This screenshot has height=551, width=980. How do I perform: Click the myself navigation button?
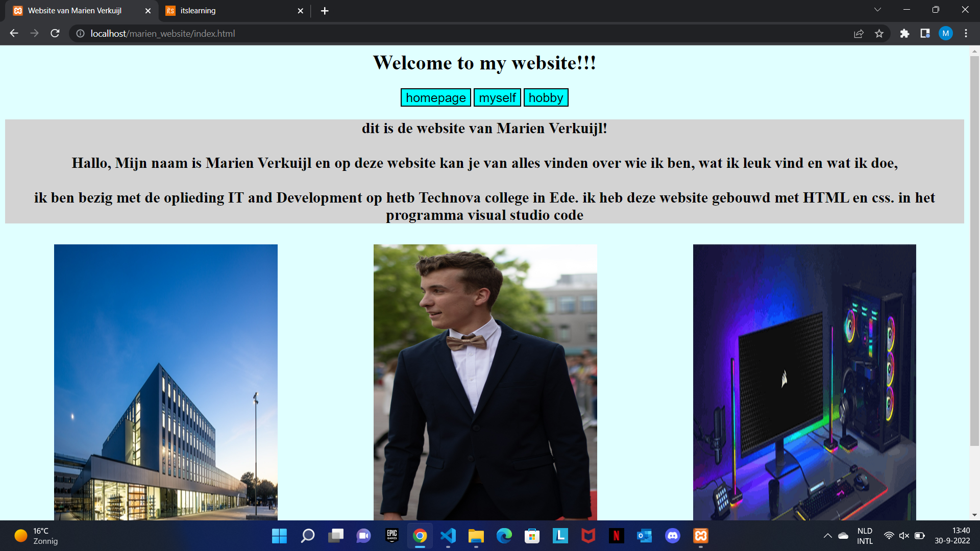[x=497, y=97]
